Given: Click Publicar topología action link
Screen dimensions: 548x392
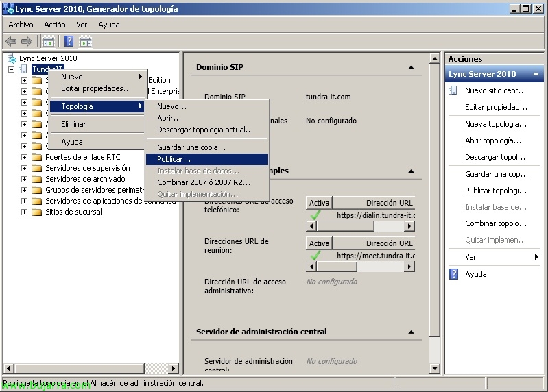Looking at the screenshot, I should pos(496,191).
